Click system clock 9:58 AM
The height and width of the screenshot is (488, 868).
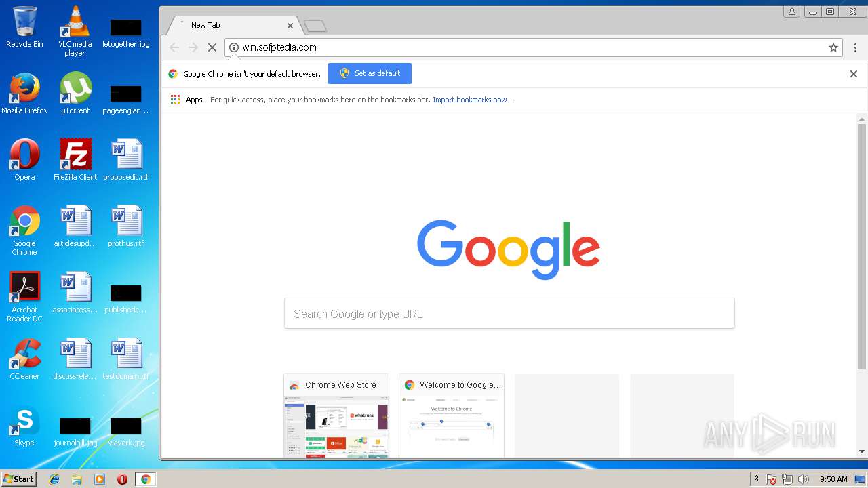point(833,479)
